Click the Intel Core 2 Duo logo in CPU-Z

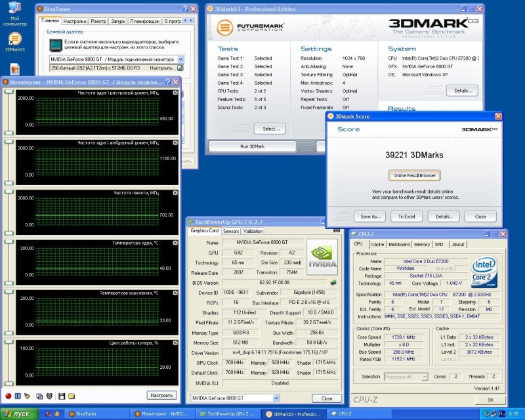point(484,272)
